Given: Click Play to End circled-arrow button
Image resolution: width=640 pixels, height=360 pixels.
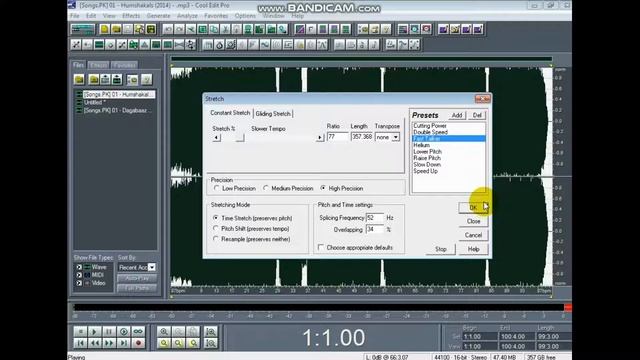Looking at the screenshot, I should (x=124, y=331).
